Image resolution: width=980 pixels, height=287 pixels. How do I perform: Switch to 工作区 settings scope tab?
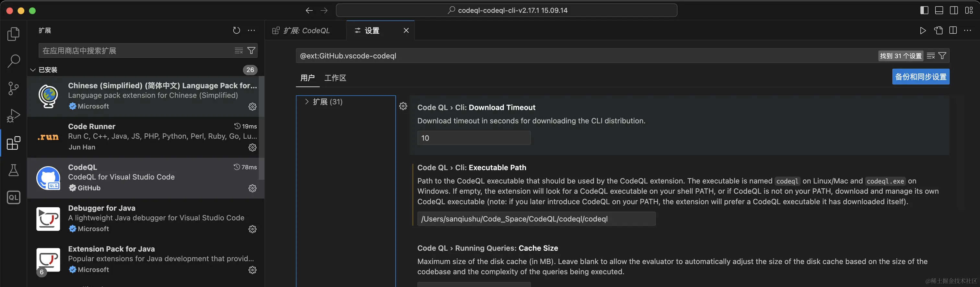click(335, 78)
